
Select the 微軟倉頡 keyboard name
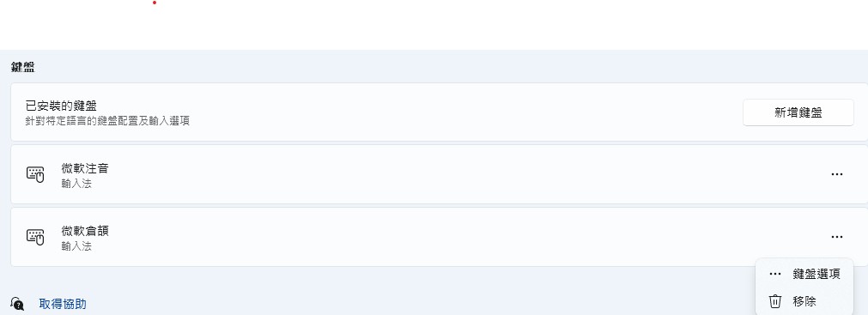pos(85,231)
